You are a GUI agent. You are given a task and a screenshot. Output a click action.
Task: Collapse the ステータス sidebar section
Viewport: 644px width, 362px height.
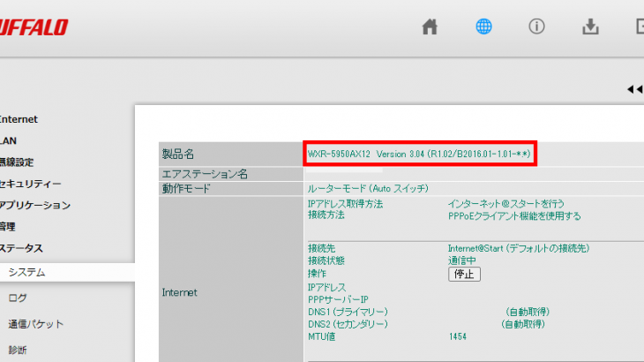(21, 249)
